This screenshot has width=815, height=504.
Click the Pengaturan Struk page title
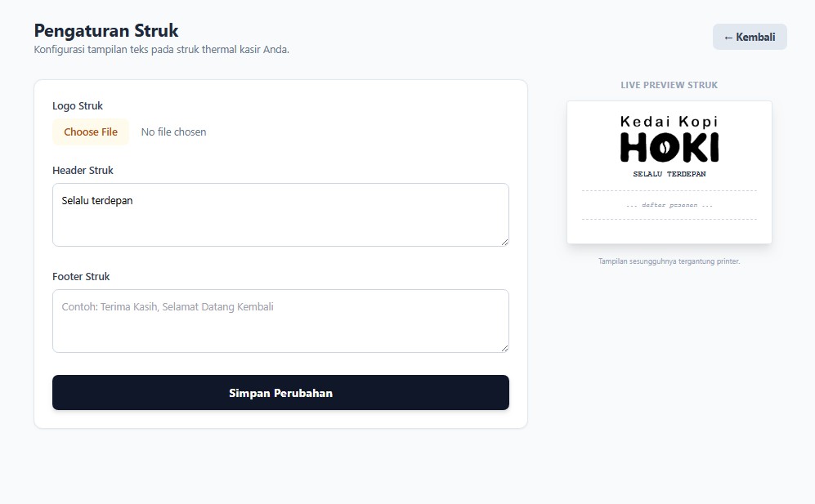coord(106,31)
